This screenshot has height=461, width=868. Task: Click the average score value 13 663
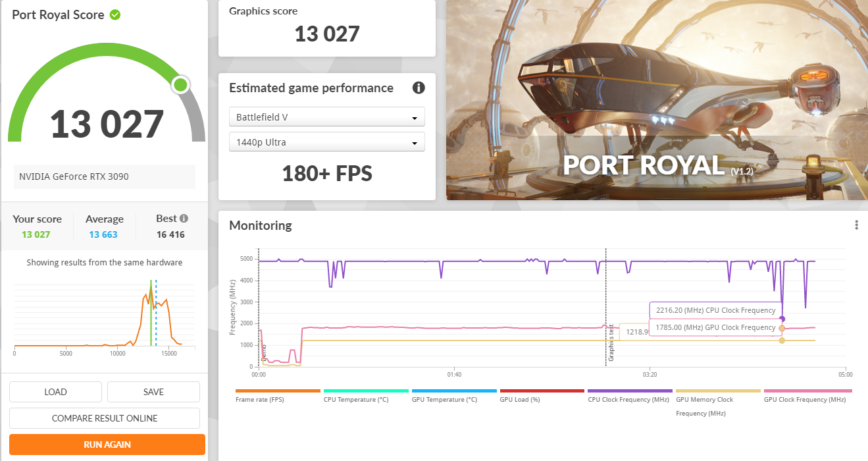[x=104, y=234]
